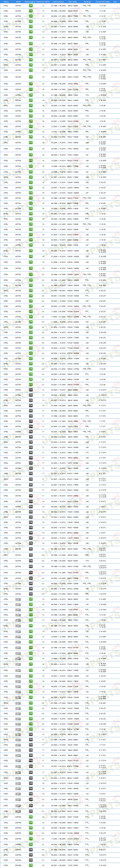The width and height of the screenshot is (120, 868).
Task: Select OPEL make cell in ZAFIRA X 18 XE1 row
Action: point(6,823)
